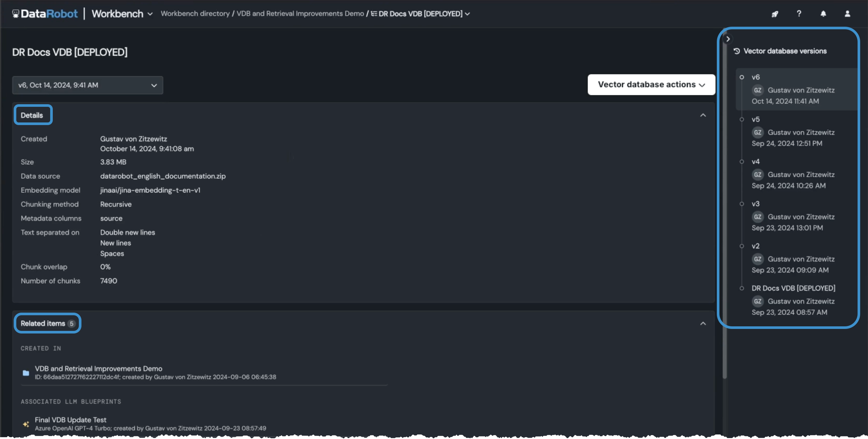Click the folder icon beside VDB and Retrieval Improvements Demo
The width and height of the screenshot is (868, 439).
26,373
